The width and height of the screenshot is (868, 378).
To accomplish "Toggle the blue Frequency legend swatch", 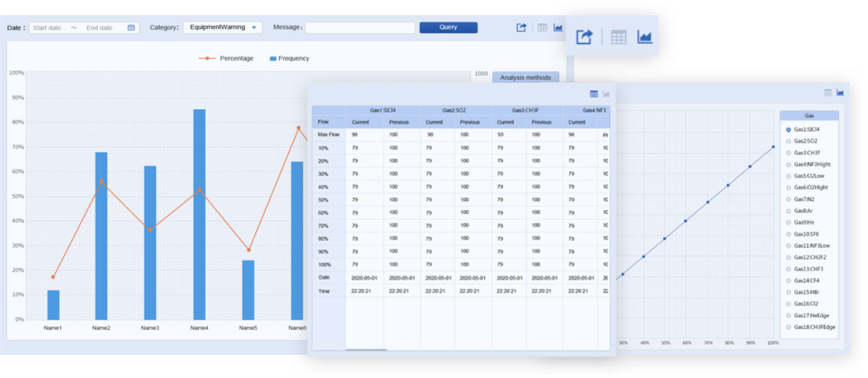I will pyautogui.click(x=273, y=58).
